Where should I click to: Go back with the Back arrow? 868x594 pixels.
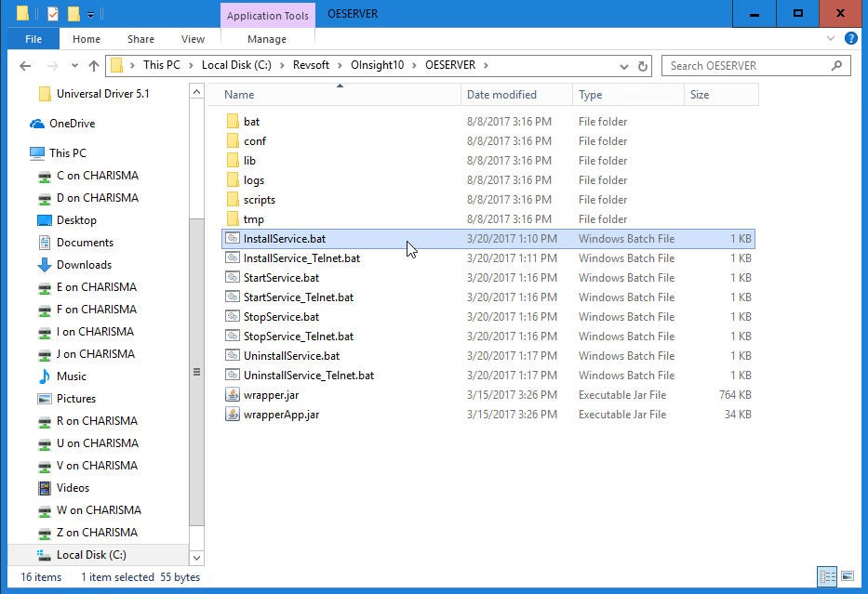[25, 66]
